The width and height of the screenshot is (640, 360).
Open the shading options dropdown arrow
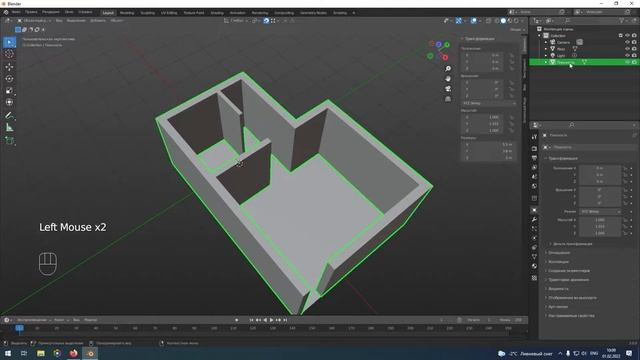(522, 20)
